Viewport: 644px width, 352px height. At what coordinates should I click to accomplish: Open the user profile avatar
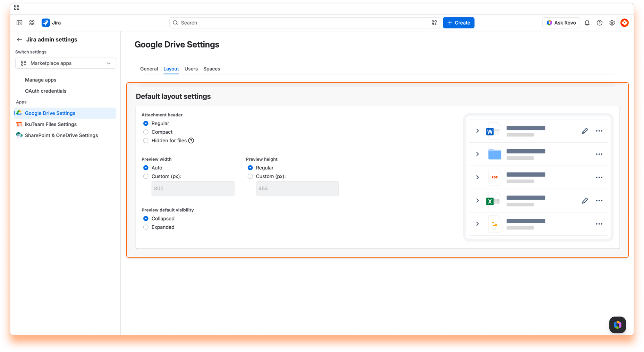625,23
